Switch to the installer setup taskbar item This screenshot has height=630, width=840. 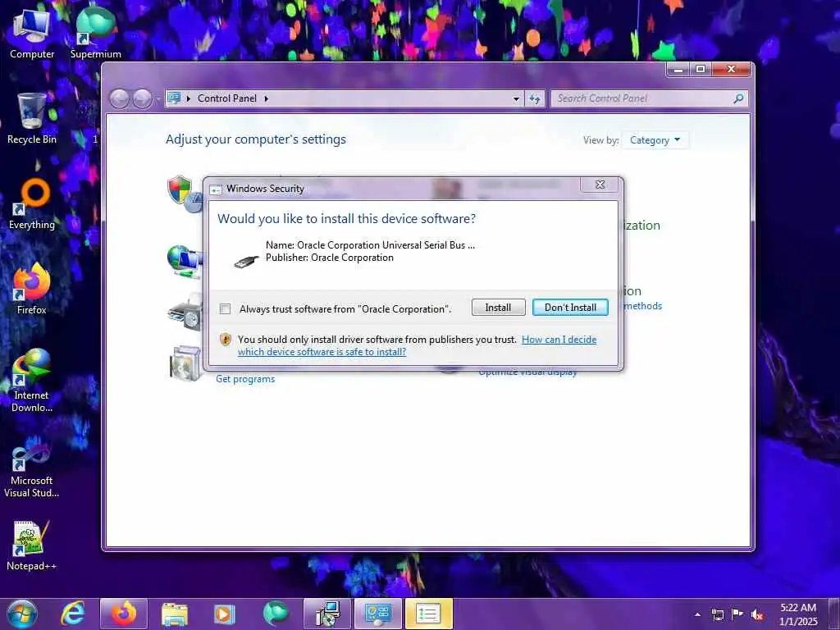coord(326,614)
